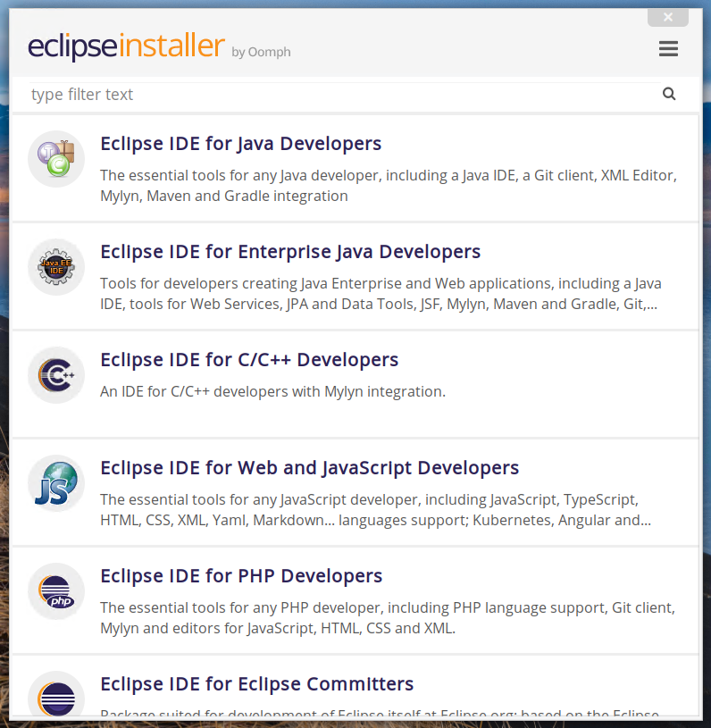Viewport: 711px width, 728px height.
Task: Click the JS globe package icon
Action: pyautogui.click(x=56, y=483)
